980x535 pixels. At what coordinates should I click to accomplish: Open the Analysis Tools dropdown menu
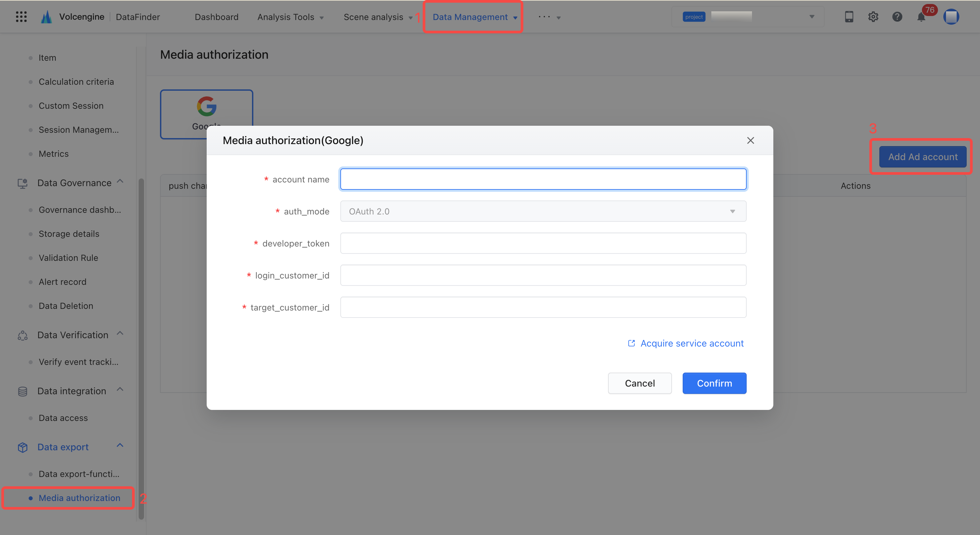pos(290,17)
